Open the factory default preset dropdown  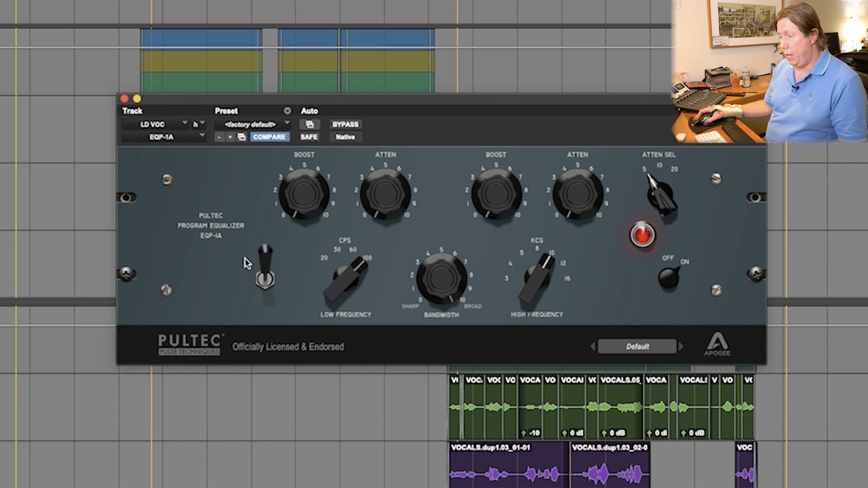tap(252, 124)
